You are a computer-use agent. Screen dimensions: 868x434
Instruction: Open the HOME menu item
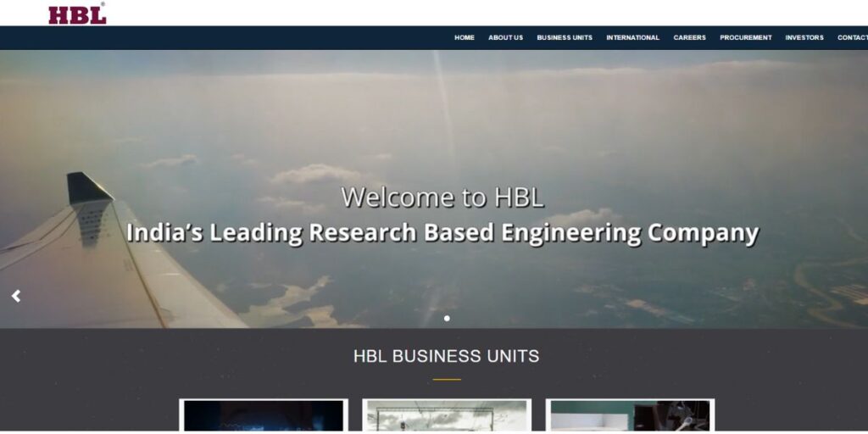click(465, 37)
